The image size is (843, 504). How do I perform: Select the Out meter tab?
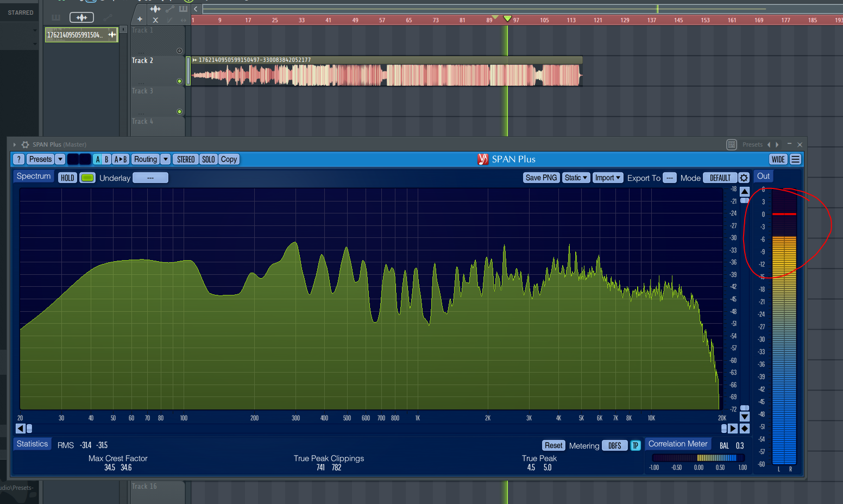[763, 176]
